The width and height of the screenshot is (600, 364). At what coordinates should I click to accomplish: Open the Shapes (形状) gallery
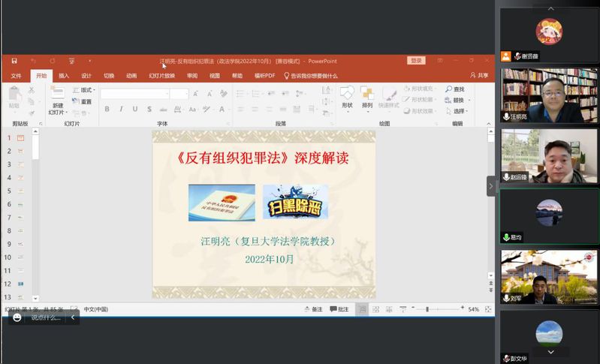click(347, 97)
